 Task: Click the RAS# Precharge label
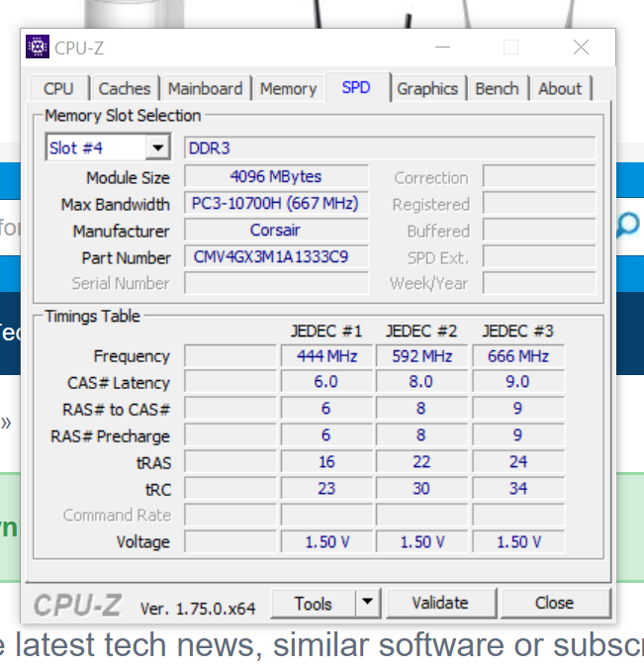coord(110,436)
